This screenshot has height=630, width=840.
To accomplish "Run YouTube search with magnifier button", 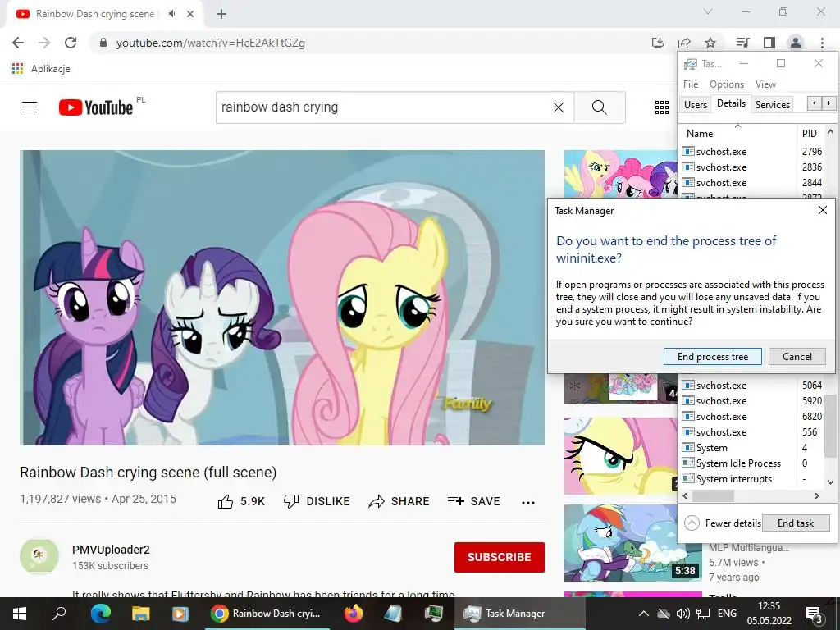I will (x=600, y=107).
